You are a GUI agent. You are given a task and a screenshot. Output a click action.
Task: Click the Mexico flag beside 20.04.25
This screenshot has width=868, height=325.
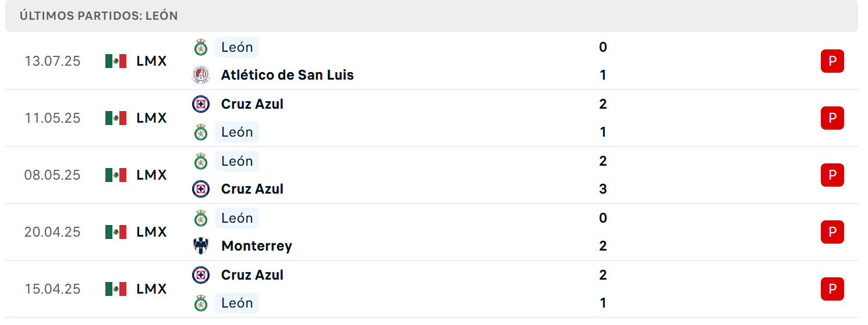click(116, 232)
